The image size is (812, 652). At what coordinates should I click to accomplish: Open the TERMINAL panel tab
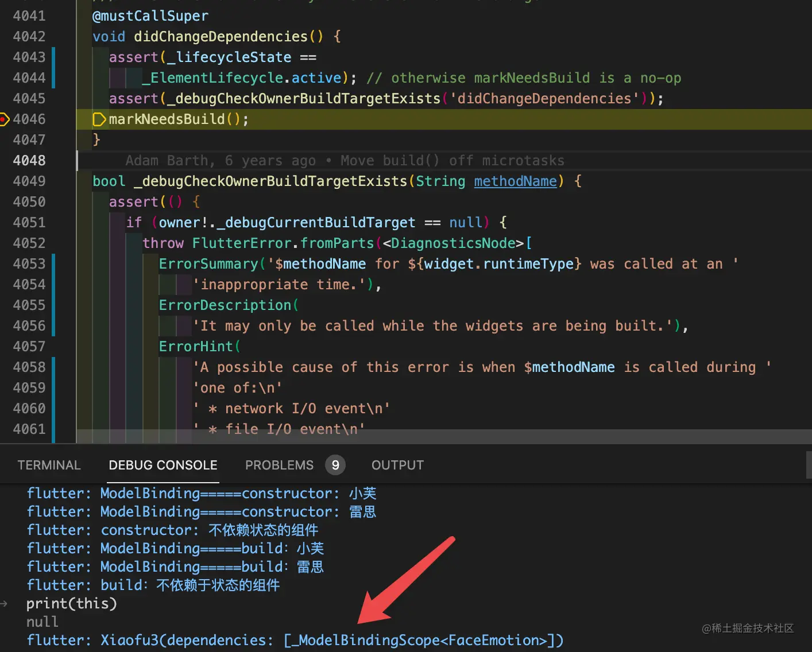(49, 465)
